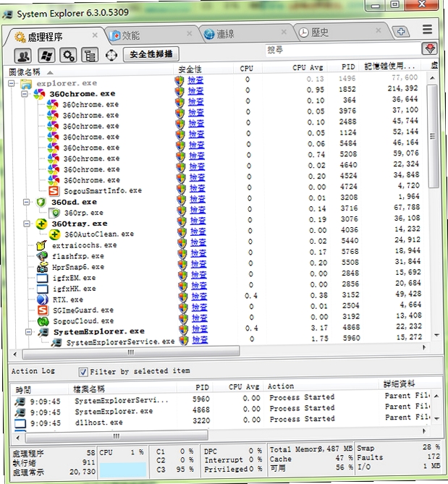
Task: Show processes of all users icon
Action: [22, 56]
